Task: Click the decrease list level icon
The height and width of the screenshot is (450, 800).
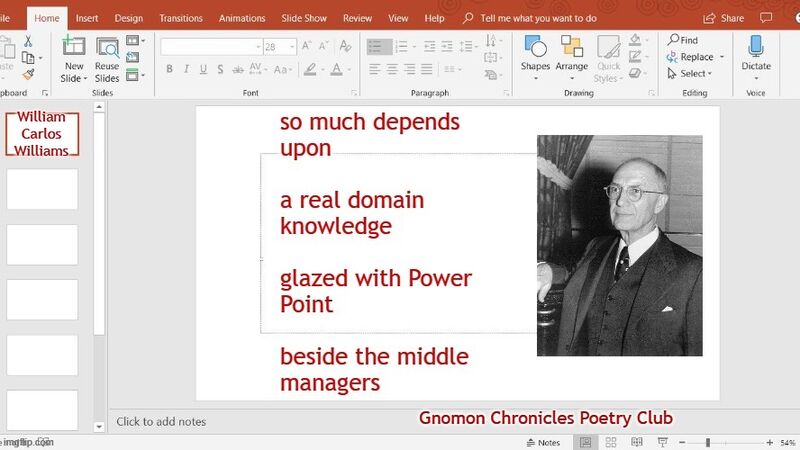Action: tap(430, 46)
